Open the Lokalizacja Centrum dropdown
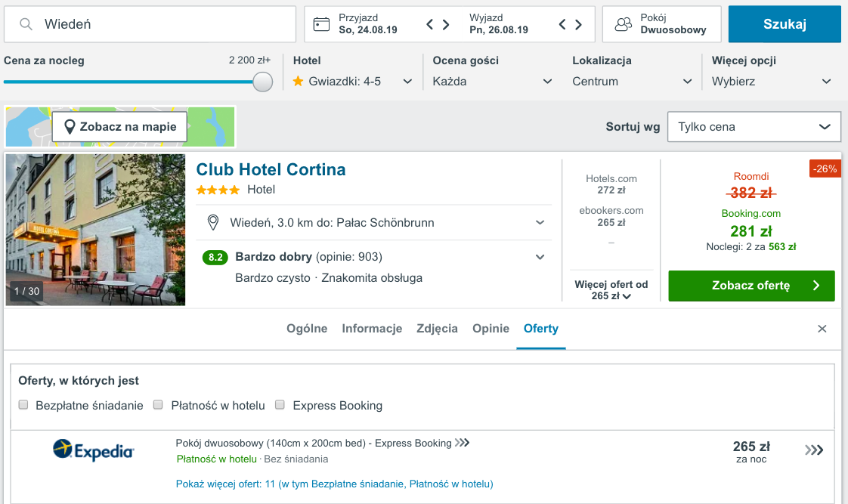Image resolution: width=848 pixels, height=504 pixels. [x=632, y=82]
